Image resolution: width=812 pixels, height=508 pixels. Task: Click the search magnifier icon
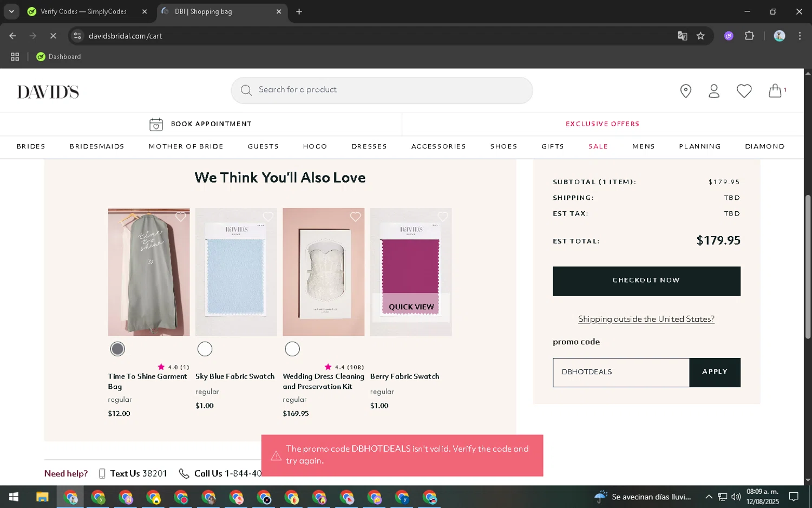click(x=246, y=90)
